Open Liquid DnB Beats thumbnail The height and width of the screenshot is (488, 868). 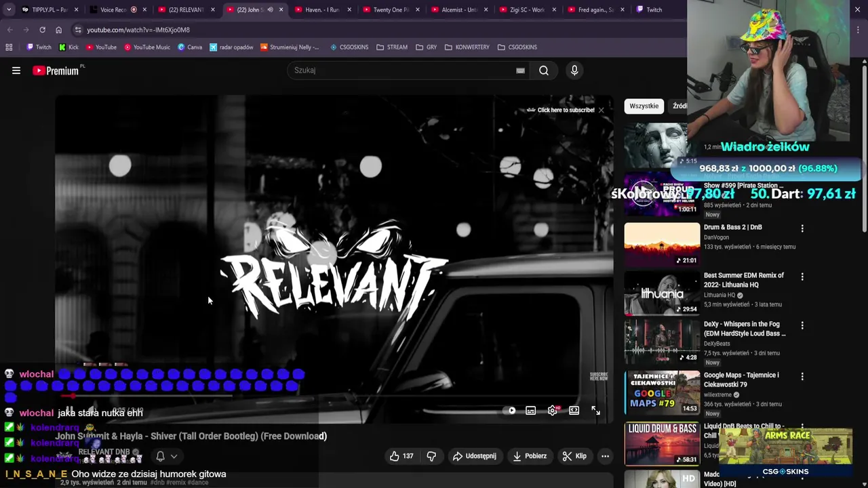[662, 444]
